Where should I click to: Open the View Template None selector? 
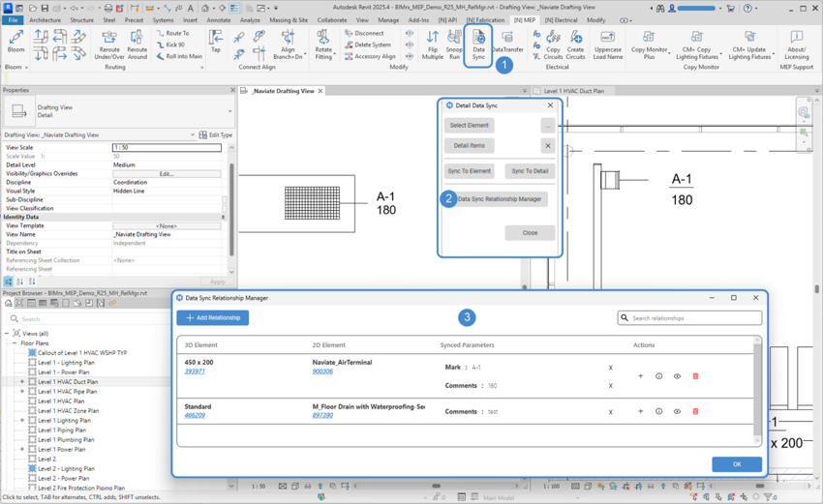pyautogui.click(x=167, y=225)
